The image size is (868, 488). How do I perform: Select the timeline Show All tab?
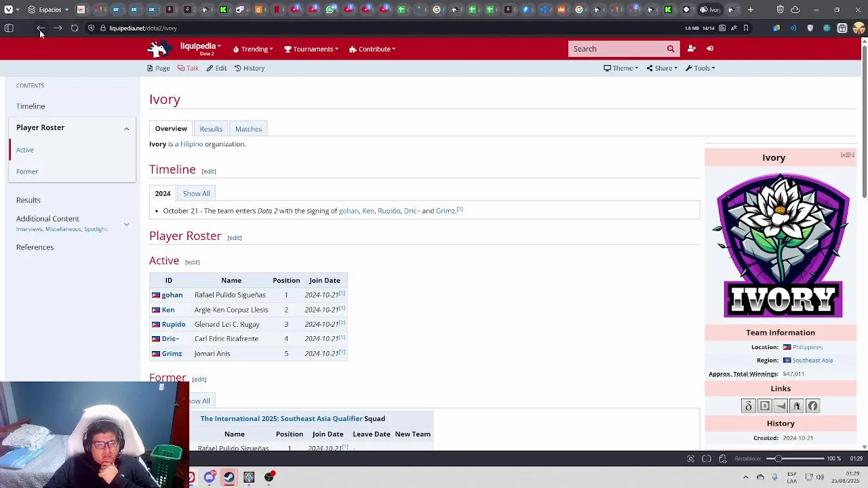(197, 194)
